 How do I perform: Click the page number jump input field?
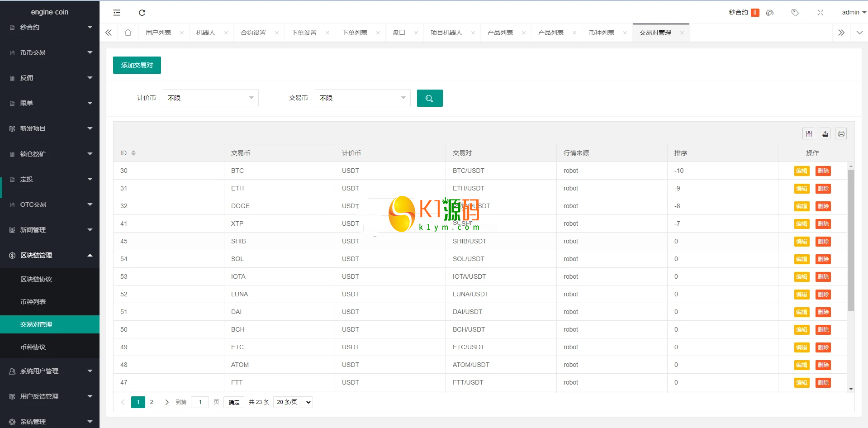click(200, 402)
